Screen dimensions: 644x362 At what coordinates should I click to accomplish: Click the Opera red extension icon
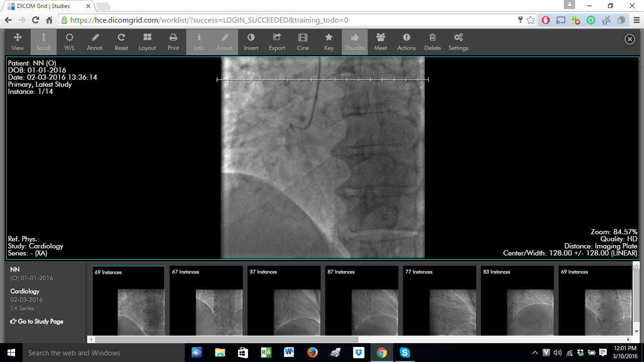coord(546,20)
